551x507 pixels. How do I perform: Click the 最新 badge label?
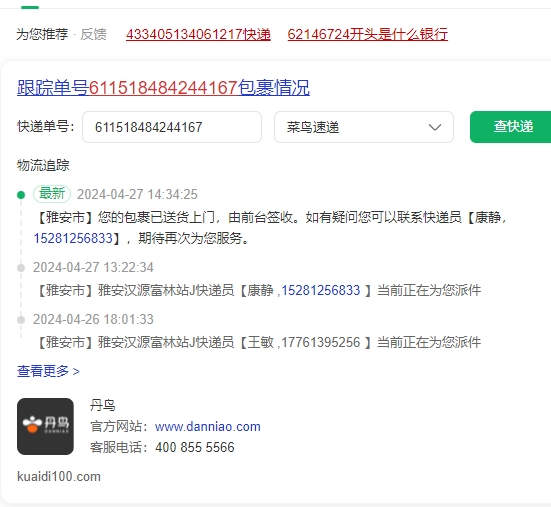(52, 194)
